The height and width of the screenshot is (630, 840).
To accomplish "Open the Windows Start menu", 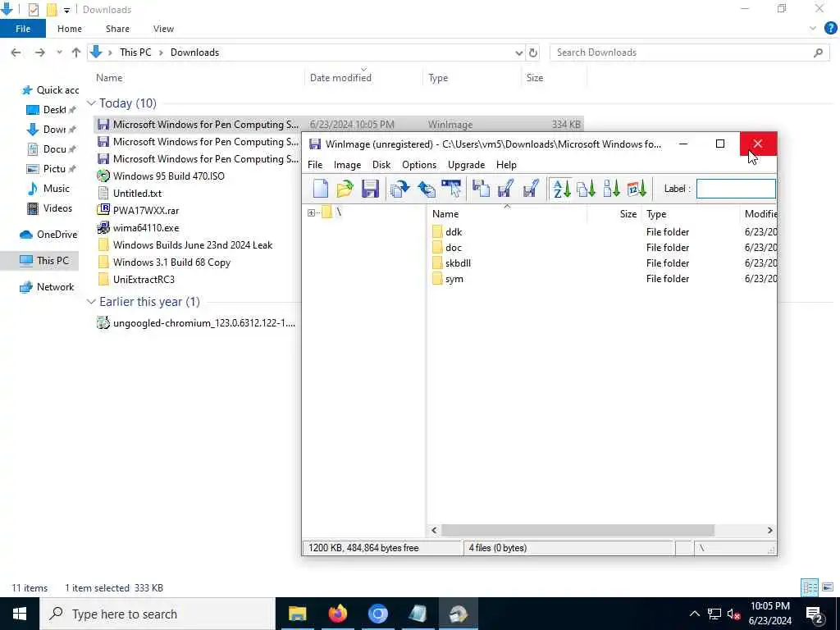I will pos(20,614).
